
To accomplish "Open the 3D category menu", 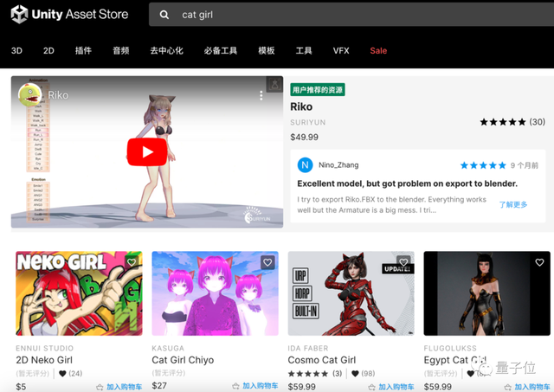I will point(16,51).
